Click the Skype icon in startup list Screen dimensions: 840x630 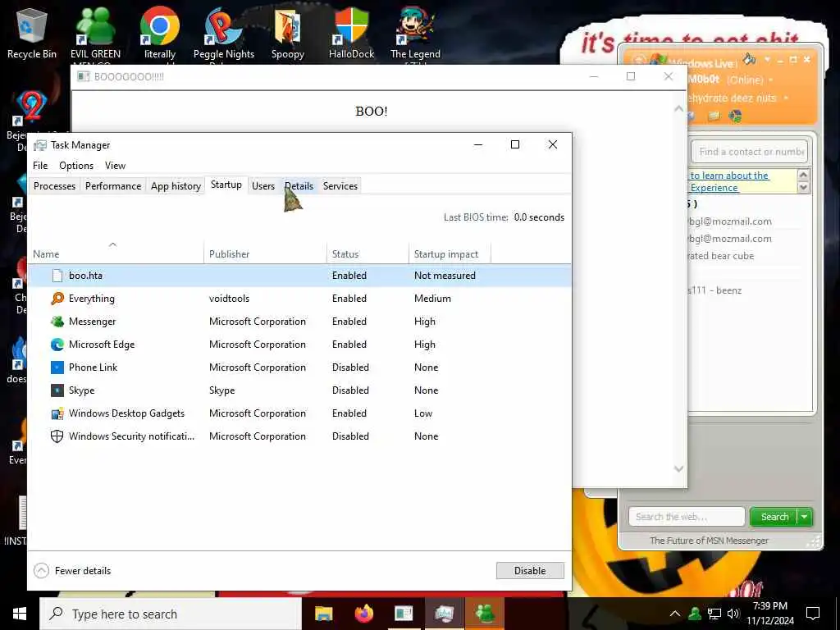(57, 390)
